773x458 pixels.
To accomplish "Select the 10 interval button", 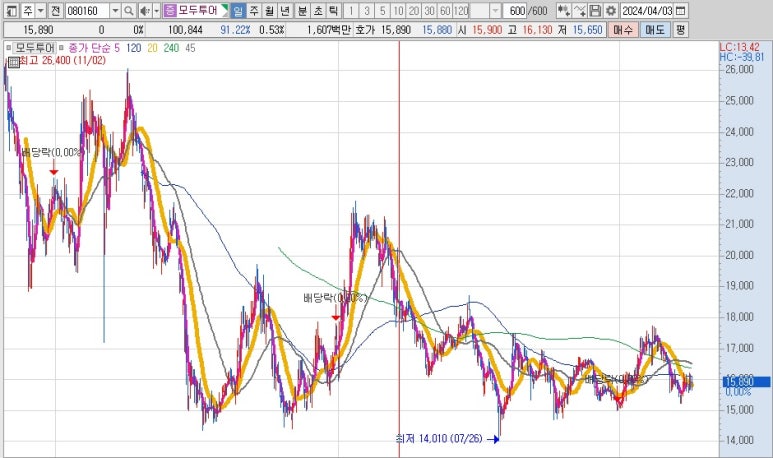I will pos(398,10).
